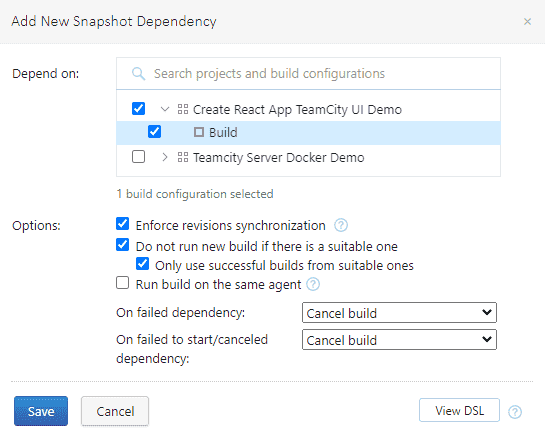The width and height of the screenshot is (545, 439).
Task: Uncheck the Create React App TeamCity UI Demo checkbox
Action: coord(138,108)
